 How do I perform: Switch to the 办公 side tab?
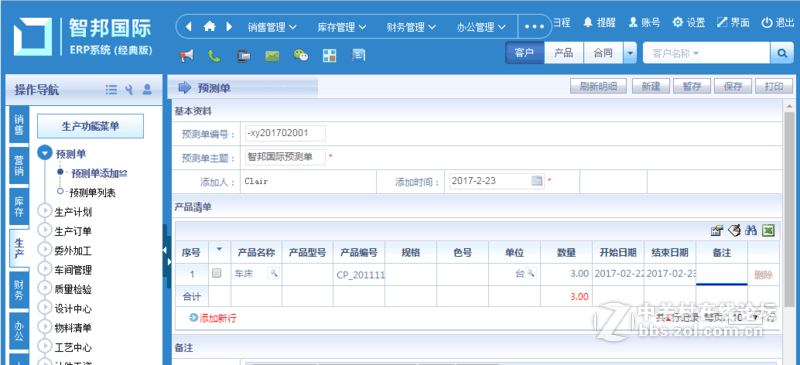click(19, 330)
